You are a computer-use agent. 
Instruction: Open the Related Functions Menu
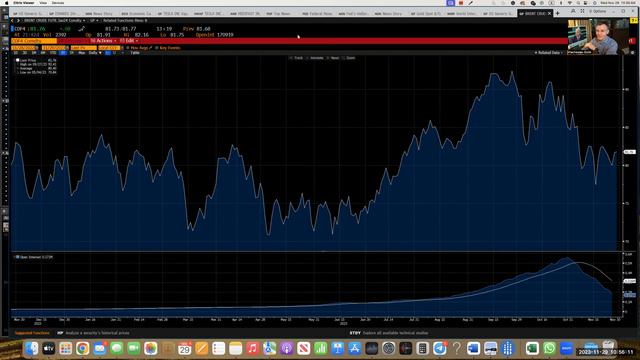pos(124,20)
